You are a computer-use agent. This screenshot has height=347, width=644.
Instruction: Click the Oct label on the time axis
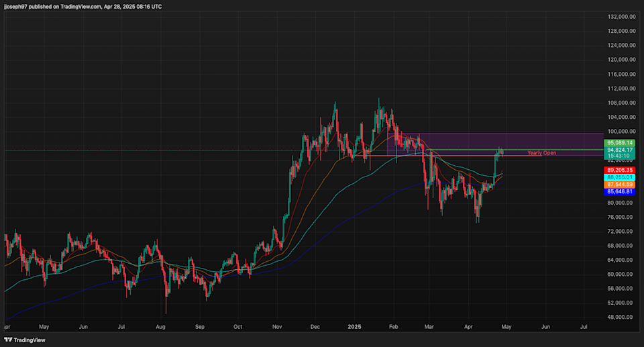pos(237,327)
